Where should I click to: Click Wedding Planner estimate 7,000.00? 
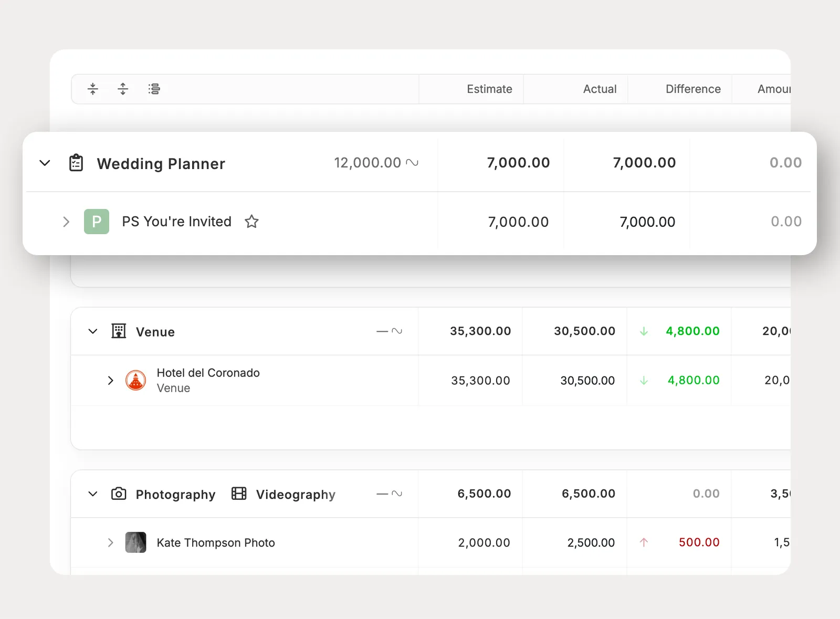point(518,163)
